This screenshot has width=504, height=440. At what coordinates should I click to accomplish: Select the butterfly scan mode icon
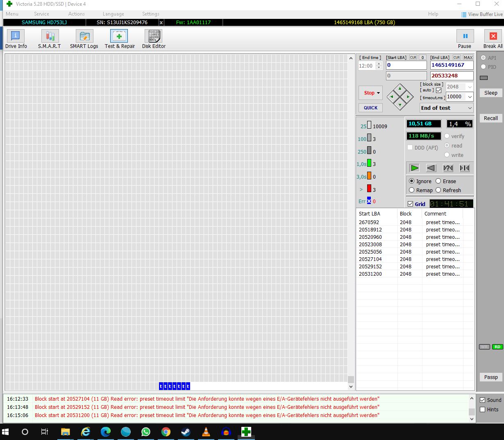click(x=465, y=168)
